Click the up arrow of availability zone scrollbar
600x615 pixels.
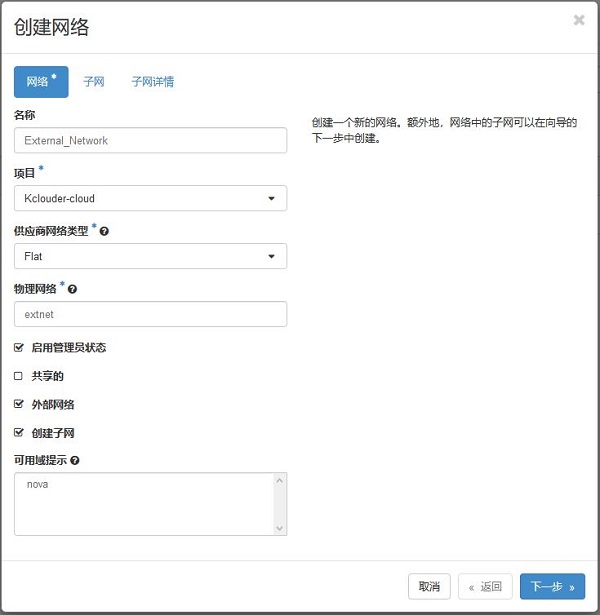coord(280,480)
